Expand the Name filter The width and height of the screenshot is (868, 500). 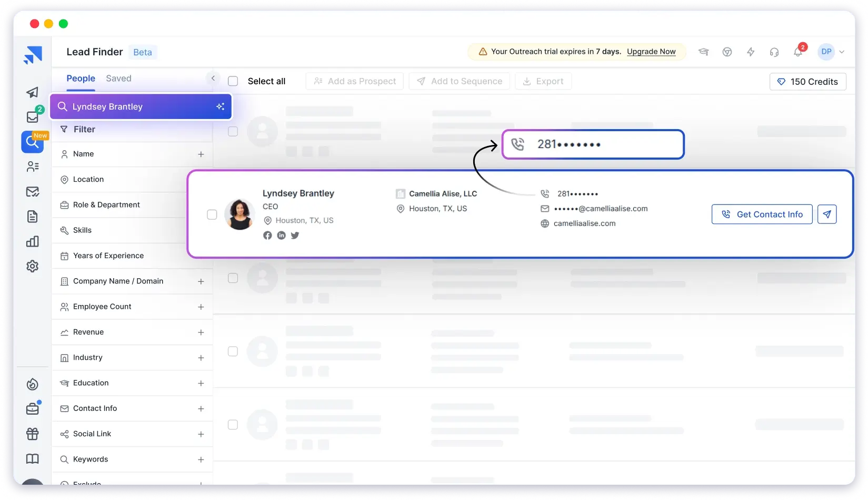201,154
